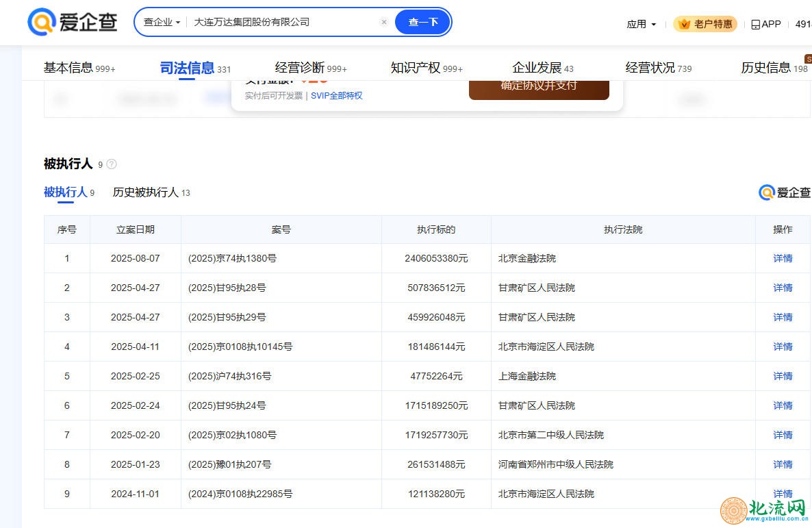The width and height of the screenshot is (812, 528).
Task: Click case number (2025)甘95执24号
Action: (227, 405)
